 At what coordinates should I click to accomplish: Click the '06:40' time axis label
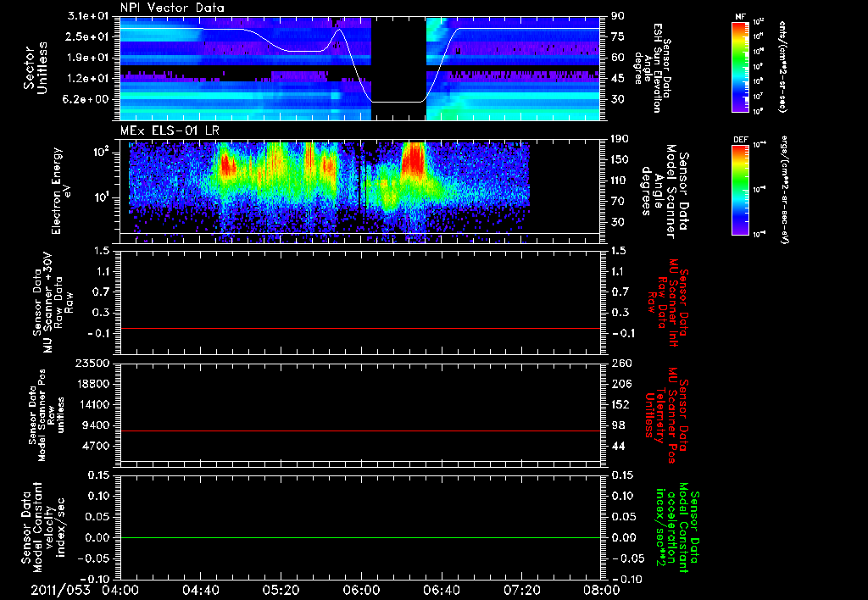click(441, 590)
